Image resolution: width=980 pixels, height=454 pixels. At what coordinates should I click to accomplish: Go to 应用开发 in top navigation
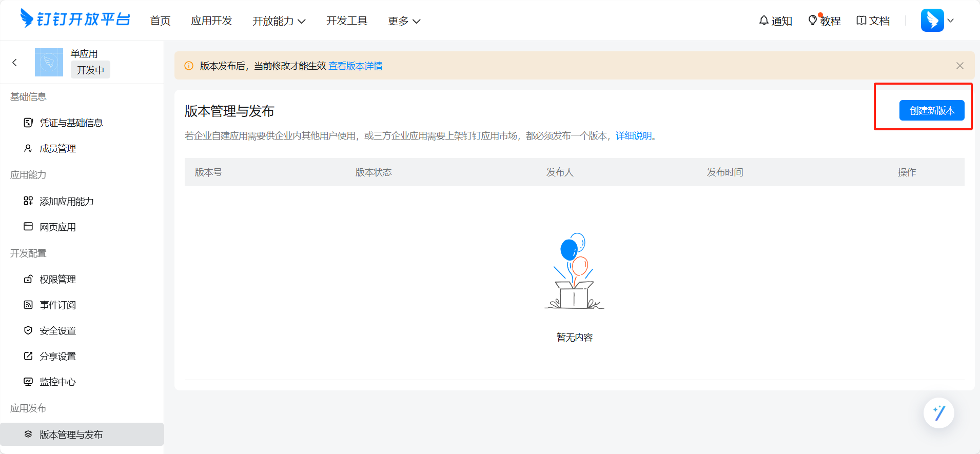tap(211, 21)
